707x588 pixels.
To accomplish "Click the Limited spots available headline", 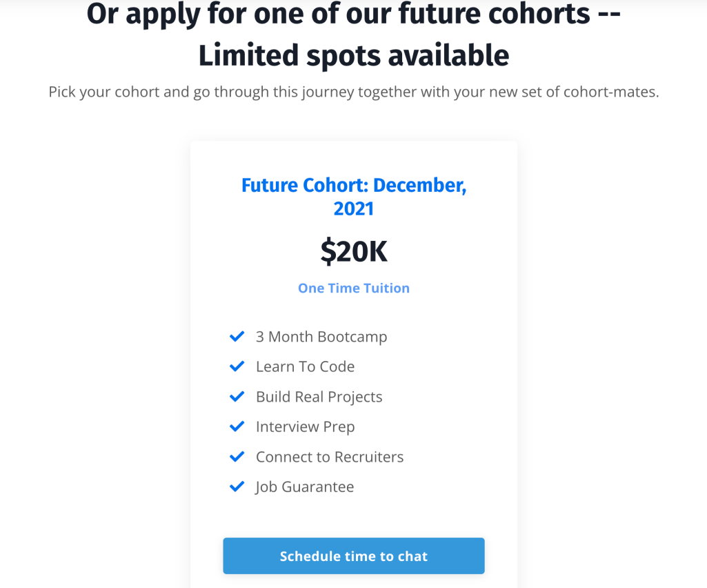I will [353, 55].
